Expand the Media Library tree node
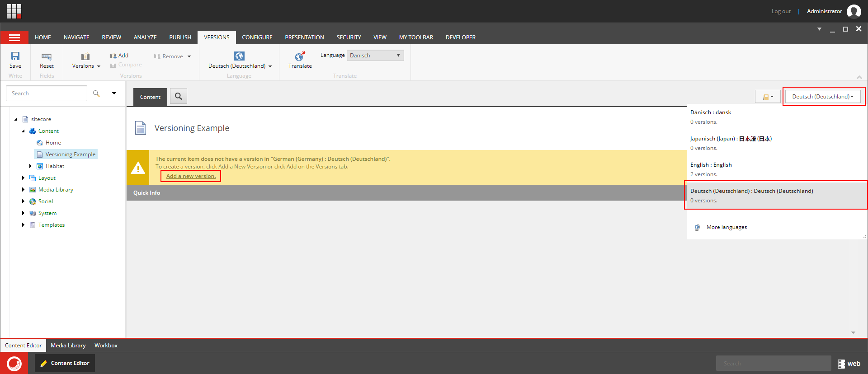The width and height of the screenshot is (868, 374). [x=23, y=190]
